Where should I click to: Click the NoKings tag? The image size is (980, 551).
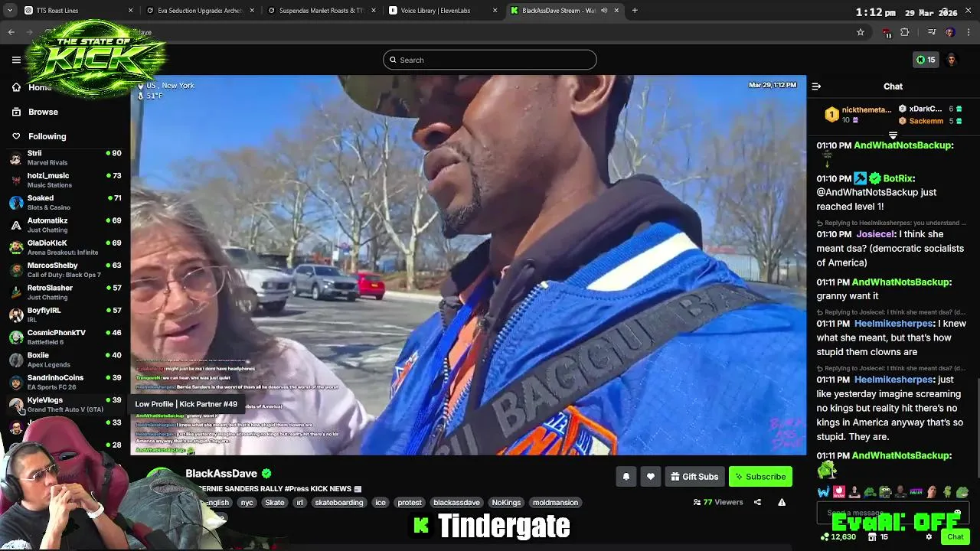click(506, 503)
